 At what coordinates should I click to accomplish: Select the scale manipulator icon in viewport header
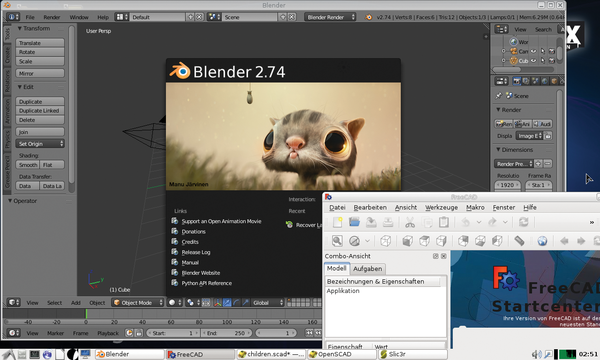[x=245, y=303]
